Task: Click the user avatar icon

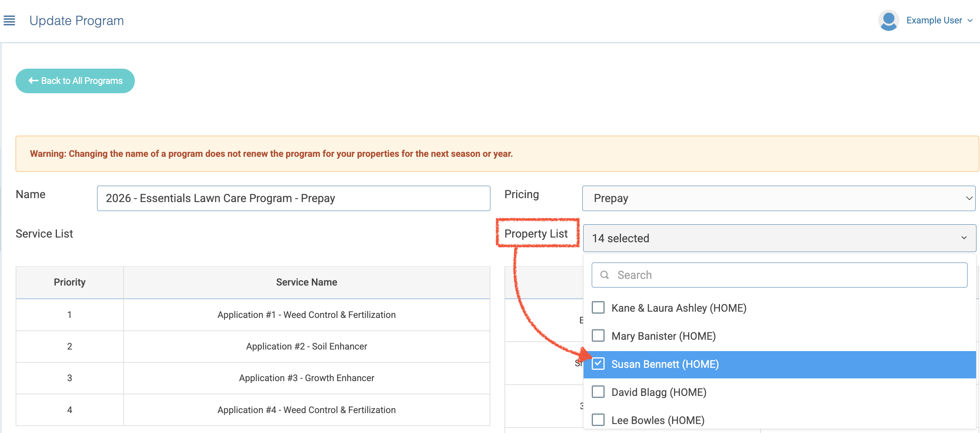Action: (888, 20)
